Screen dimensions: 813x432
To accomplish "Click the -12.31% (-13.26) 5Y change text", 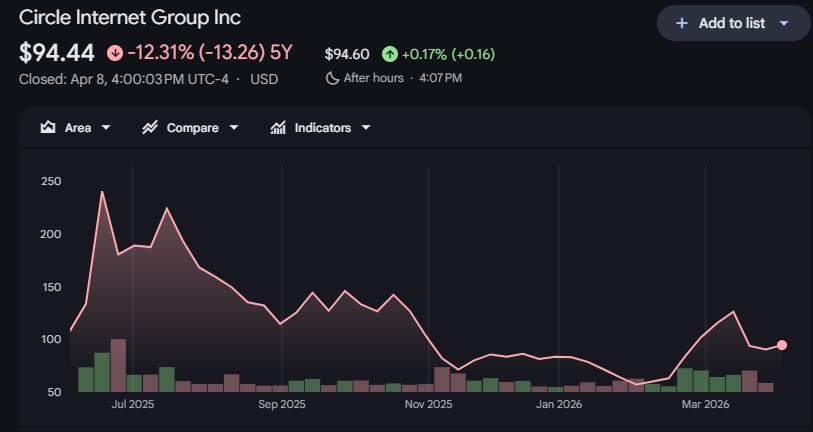I will point(210,53).
